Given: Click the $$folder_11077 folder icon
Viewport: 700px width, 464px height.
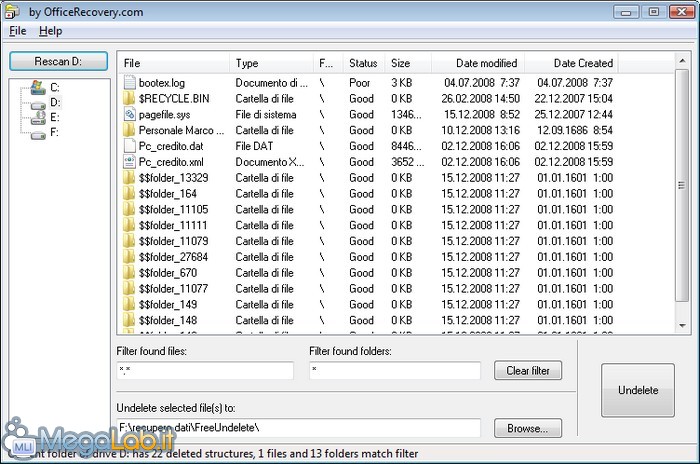Looking at the screenshot, I should (x=129, y=288).
